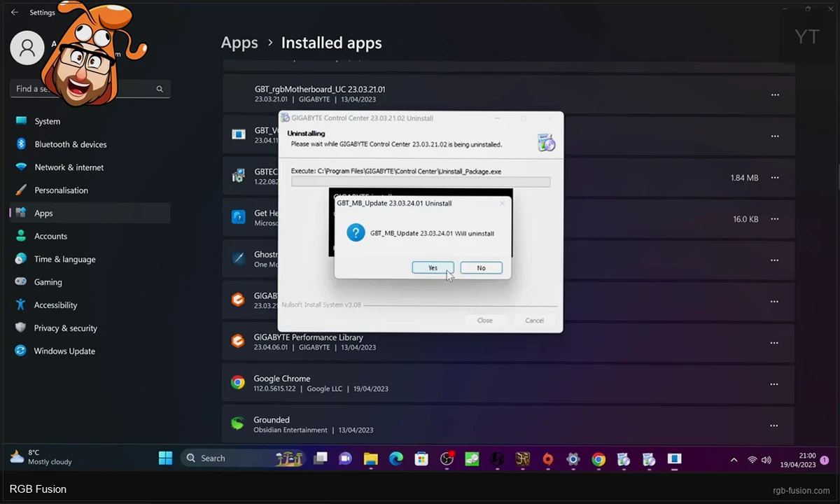Screen dimensions: 840x504
Task: Click No in the uninstall confirmation dialog
Action: (x=481, y=268)
